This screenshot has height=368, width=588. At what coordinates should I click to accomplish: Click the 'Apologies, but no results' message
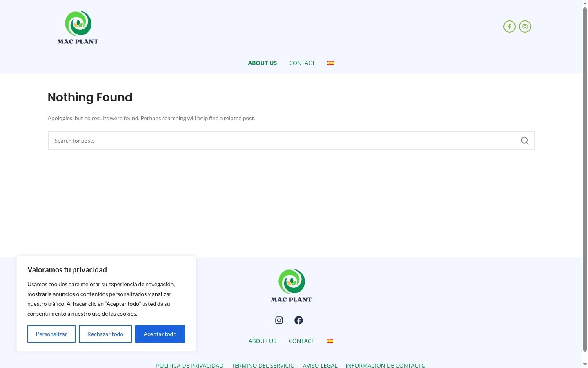(x=151, y=118)
